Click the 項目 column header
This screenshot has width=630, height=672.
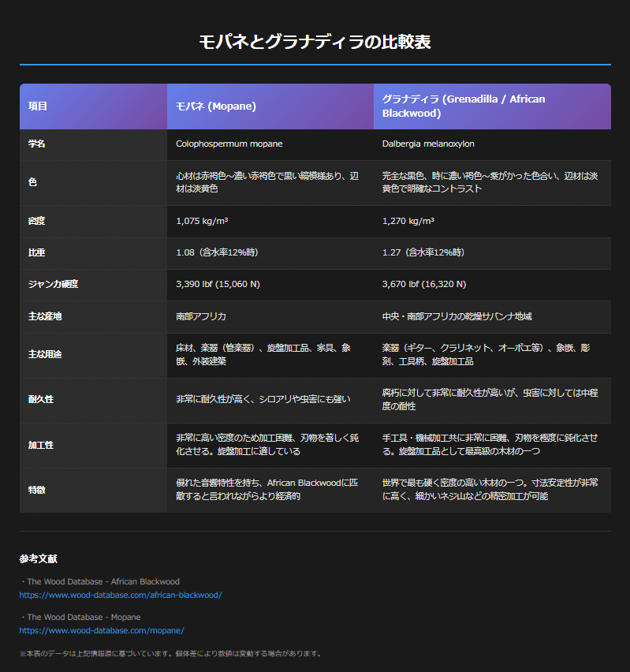[38, 106]
